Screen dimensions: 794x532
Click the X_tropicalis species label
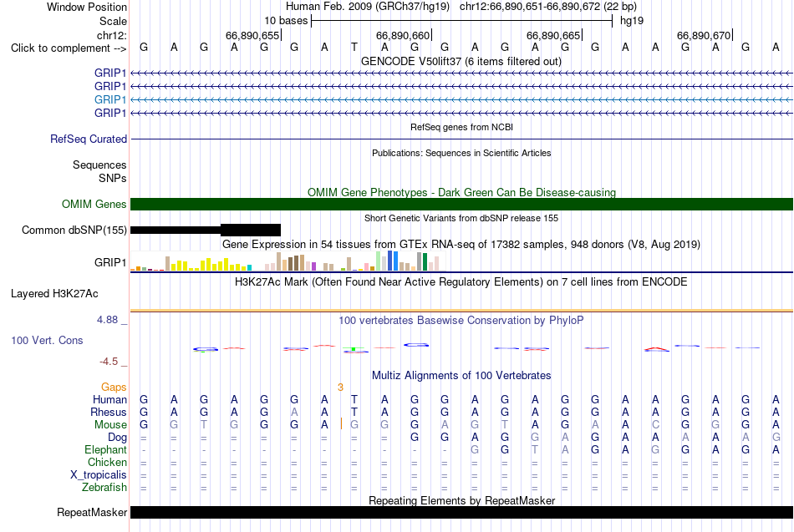99,475
